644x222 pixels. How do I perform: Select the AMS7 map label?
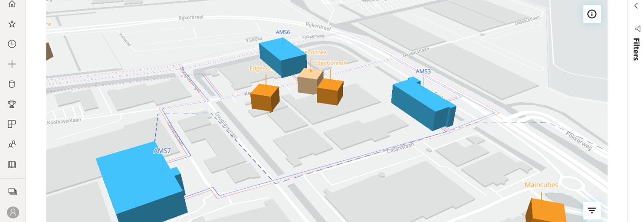tap(162, 151)
